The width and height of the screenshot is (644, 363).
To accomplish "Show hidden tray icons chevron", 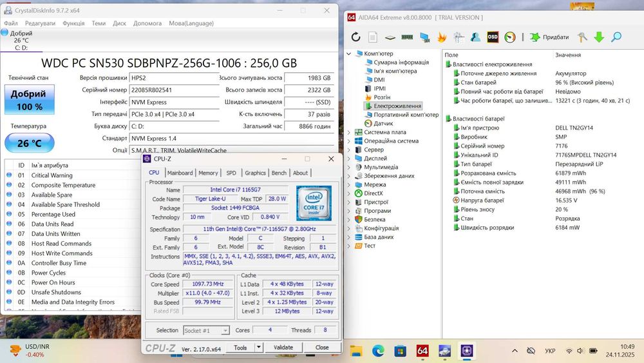I will [x=515, y=351].
